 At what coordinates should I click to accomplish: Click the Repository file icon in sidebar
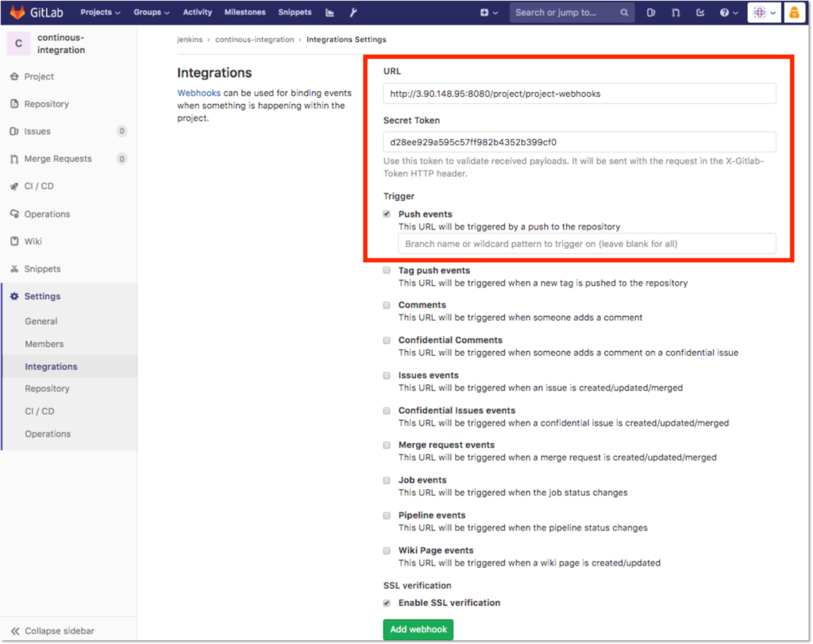pos(14,104)
